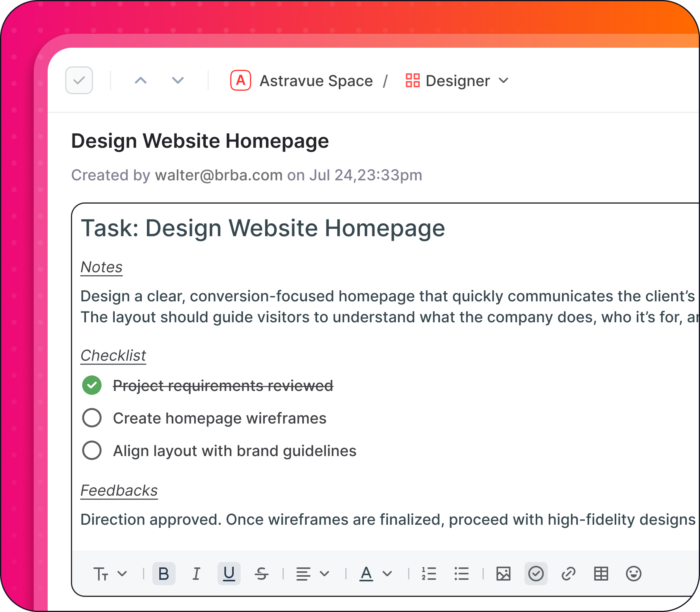The width and height of the screenshot is (700, 612).
Task: Insert a table
Action: 601,574
